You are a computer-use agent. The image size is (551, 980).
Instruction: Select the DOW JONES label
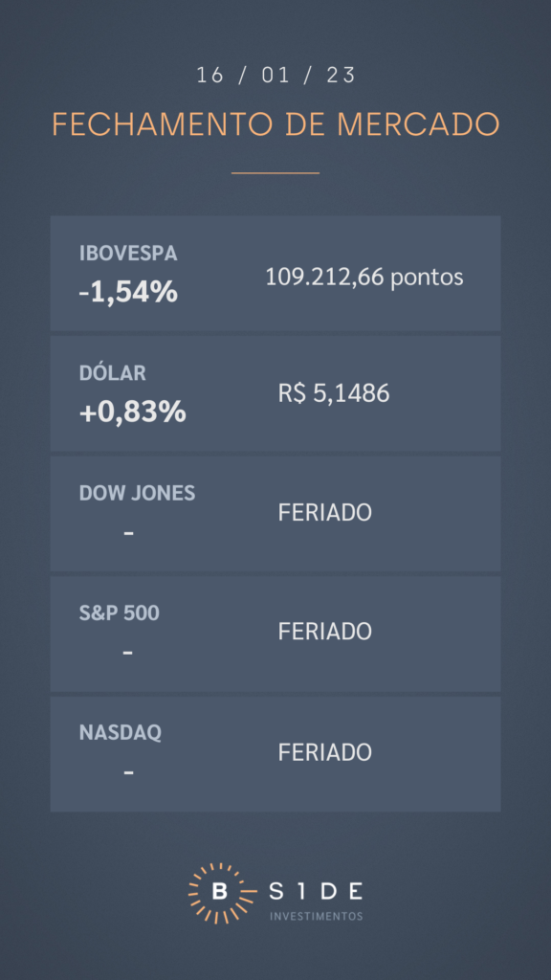(137, 493)
